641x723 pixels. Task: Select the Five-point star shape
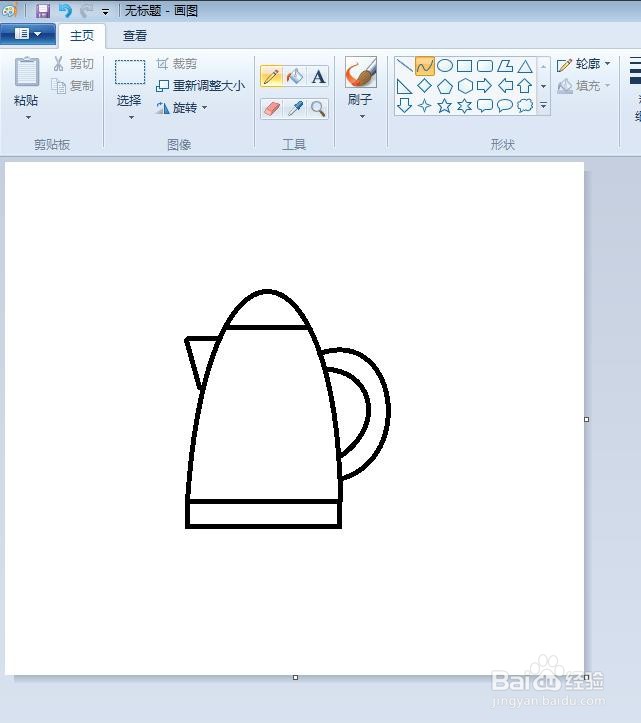[445, 106]
